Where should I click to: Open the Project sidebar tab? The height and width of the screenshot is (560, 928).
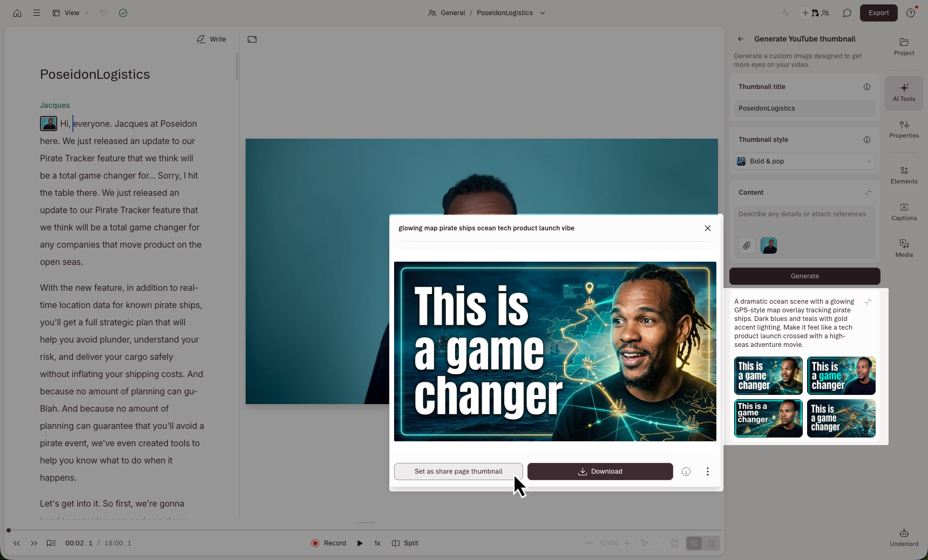904,47
